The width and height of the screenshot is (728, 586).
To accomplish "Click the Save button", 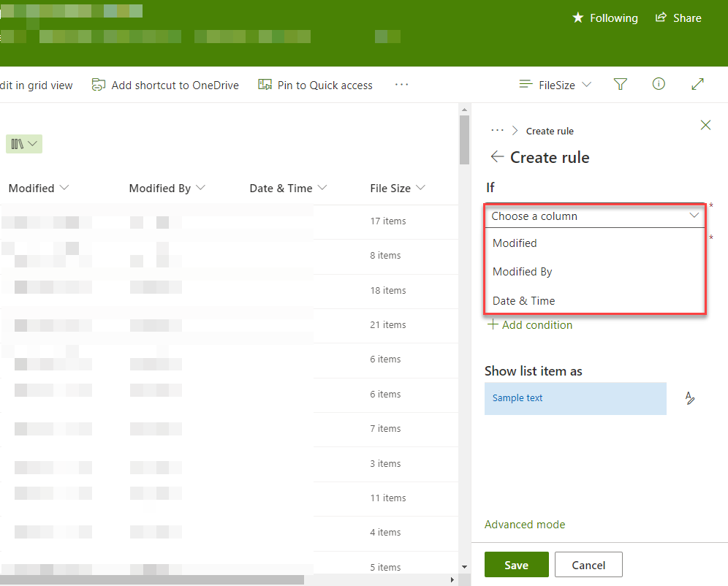I will point(516,565).
